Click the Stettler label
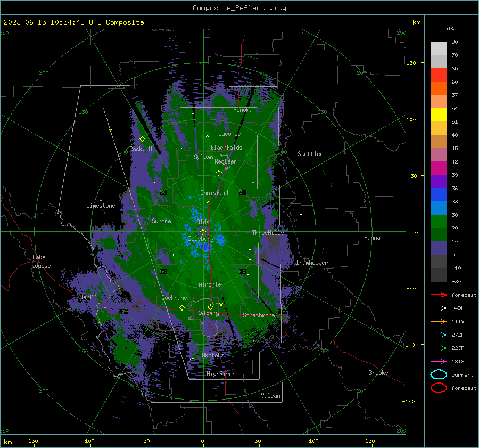The width and height of the screenshot is (479, 448). 310,154
